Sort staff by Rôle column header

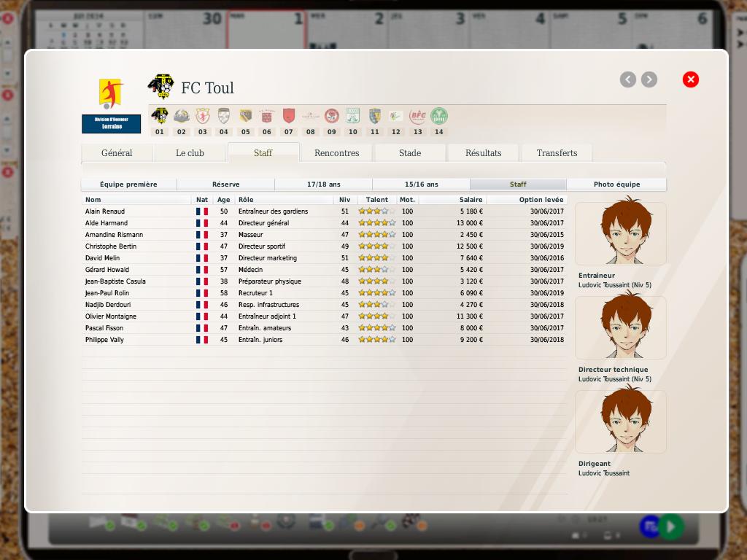click(284, 200)
